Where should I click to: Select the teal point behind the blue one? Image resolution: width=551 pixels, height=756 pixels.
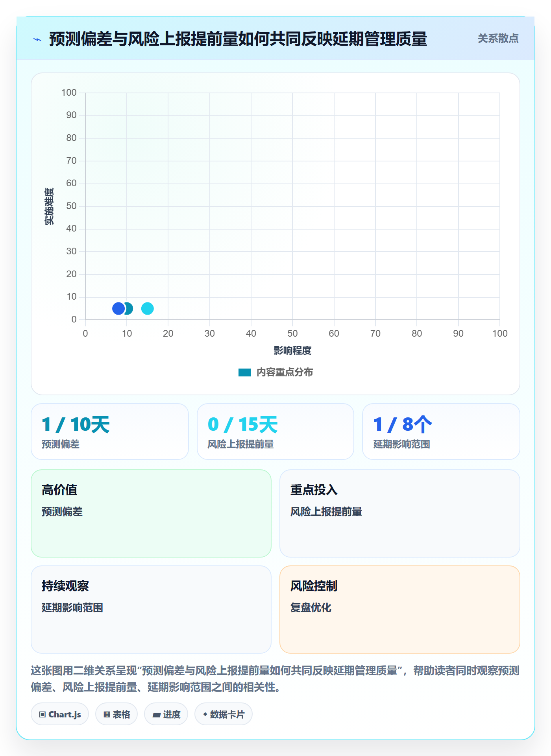[x=129, y=308]
